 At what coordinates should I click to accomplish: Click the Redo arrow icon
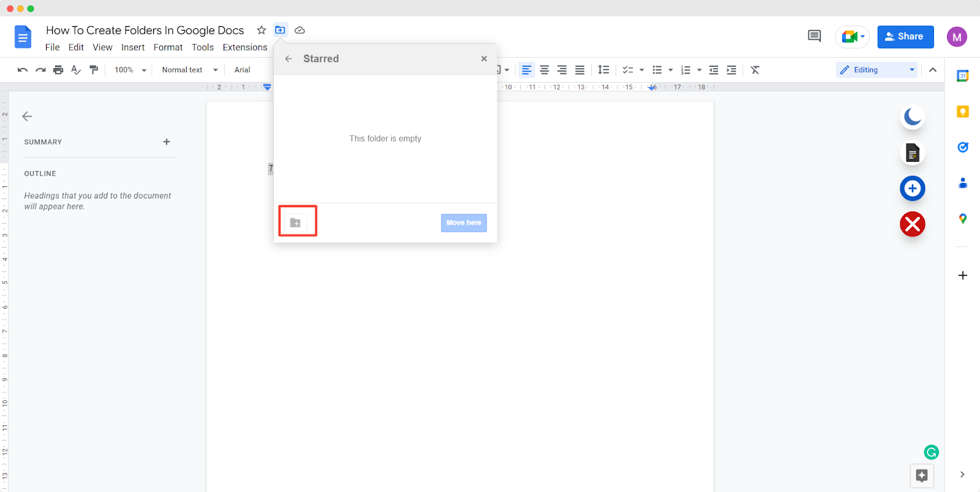click(x=40, y=70)
